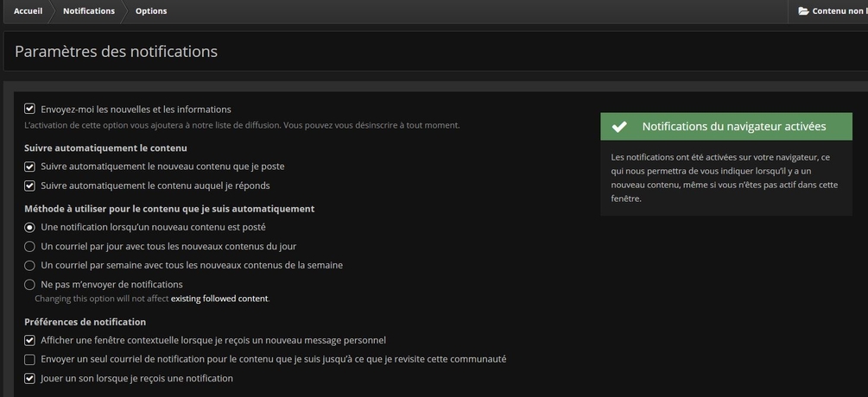The image size is (868, 397).
Task: Click the Suivre automatiquement le contenu heading
Action: (x=105, y=148)
